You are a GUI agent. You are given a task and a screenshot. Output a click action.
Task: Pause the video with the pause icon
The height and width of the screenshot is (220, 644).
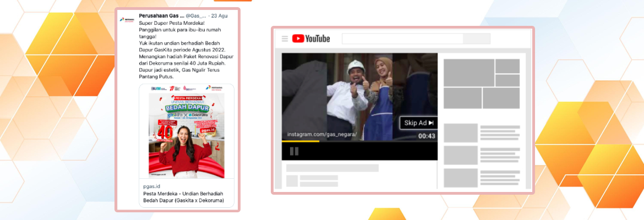click(x=294, y=151)
